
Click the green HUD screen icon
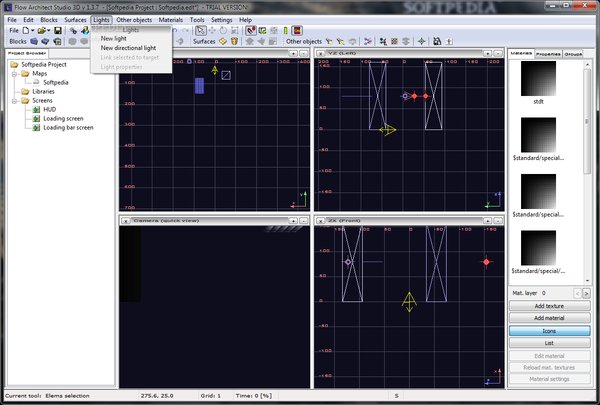[x=35, y=109]
